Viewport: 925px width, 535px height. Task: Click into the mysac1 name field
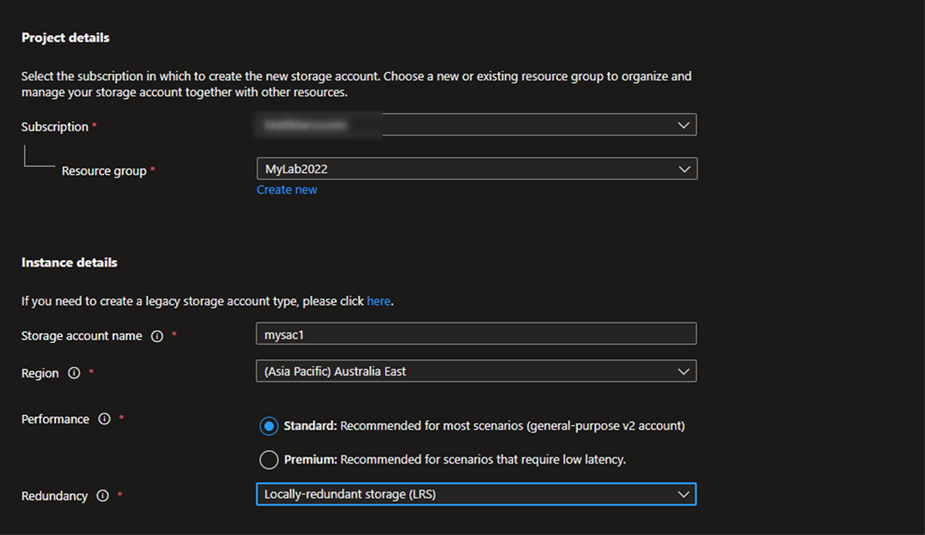tap(476, 334)
